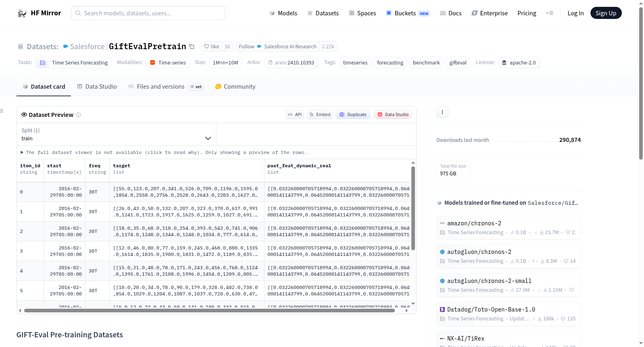Click the heart like icon
The width and height of the screenshot is (644, 347).
coord(206,47)
